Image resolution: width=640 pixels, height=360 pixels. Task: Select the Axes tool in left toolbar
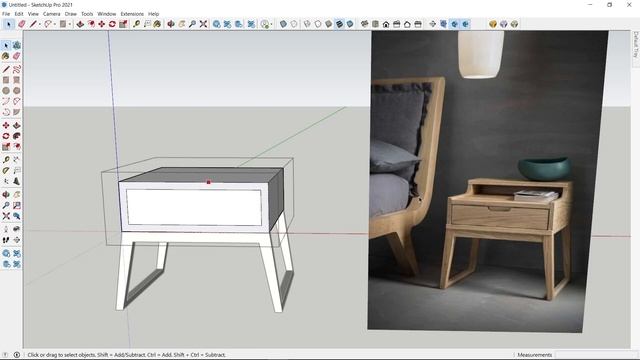[x=6, y=181]
